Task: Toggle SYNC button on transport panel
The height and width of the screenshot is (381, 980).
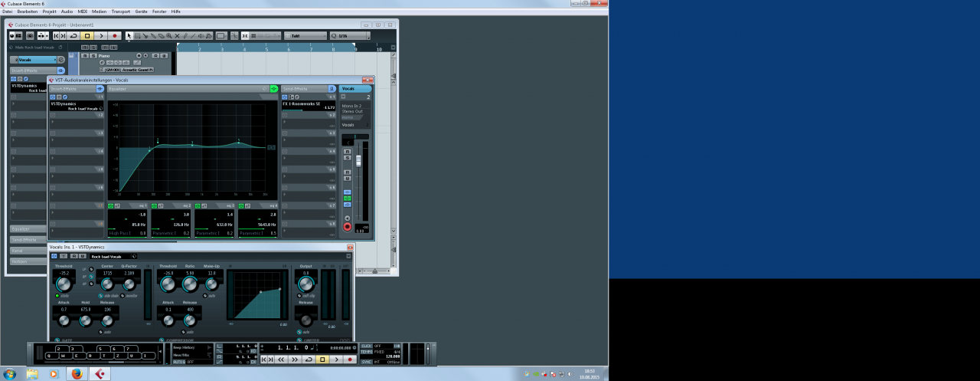Action: click(x=366, y=362)
